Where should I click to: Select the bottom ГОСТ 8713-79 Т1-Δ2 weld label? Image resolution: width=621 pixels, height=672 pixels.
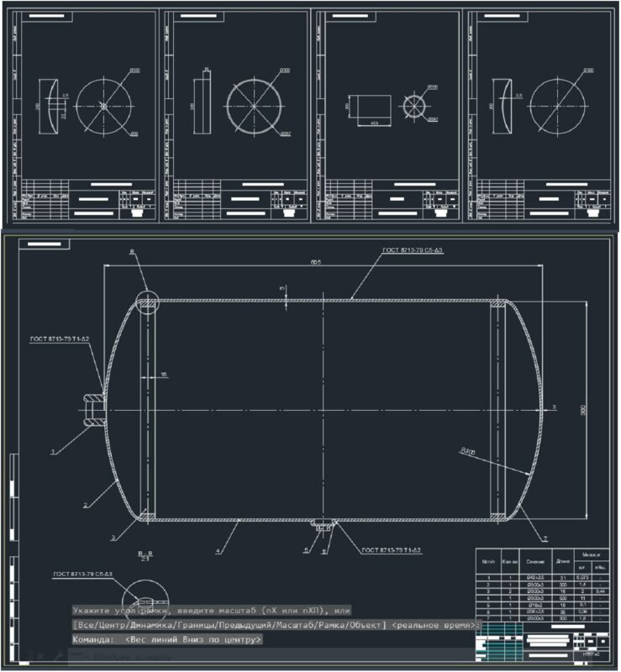click(392, 550)
